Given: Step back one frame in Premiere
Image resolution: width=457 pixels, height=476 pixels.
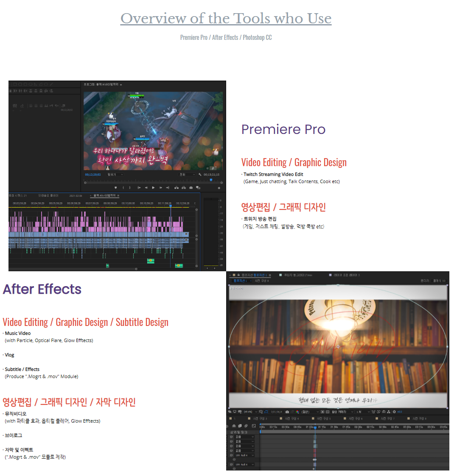Looking at the screenshot, I should 146,188.
